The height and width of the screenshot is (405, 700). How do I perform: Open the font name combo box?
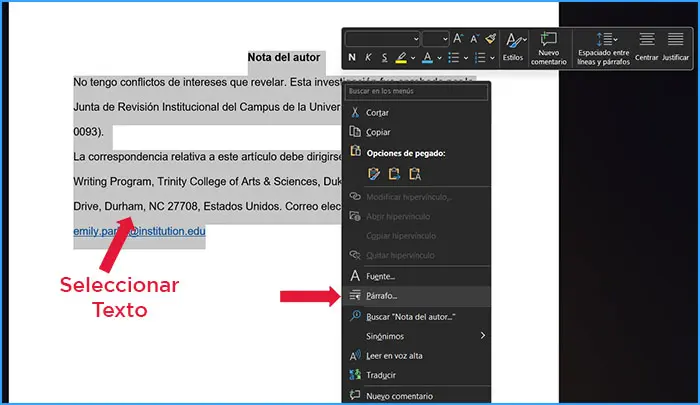pyautogui.click(x=383, y=39)
